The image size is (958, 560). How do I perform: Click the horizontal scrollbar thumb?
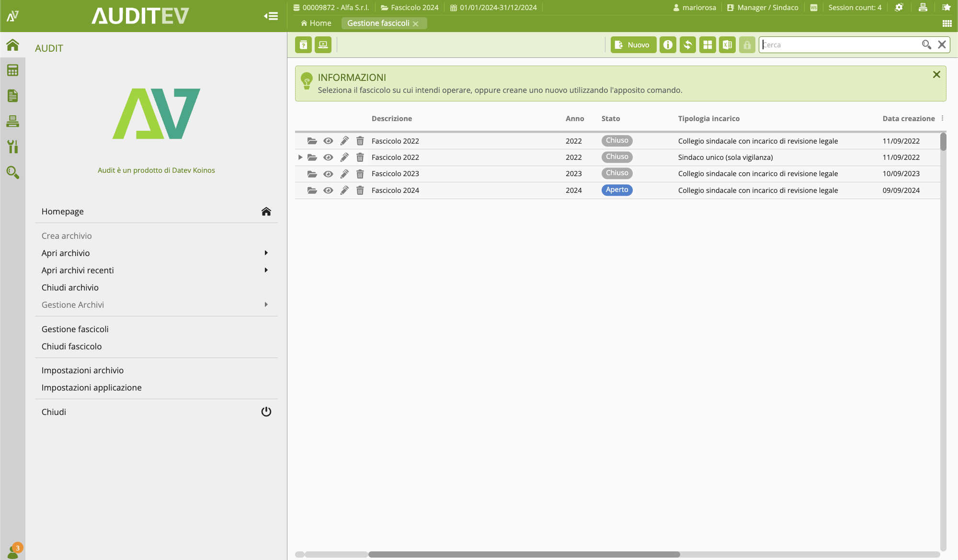524,554
